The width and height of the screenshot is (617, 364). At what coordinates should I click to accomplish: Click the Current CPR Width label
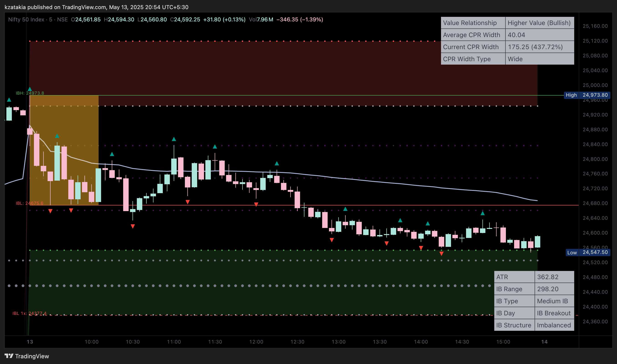tap(473, 47)
